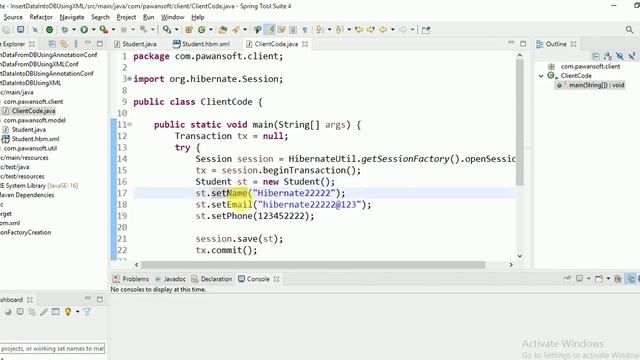Click the editor horizontal scrollbar thumb
This screenshot has width=640, height=360.
tap(313, 265)
